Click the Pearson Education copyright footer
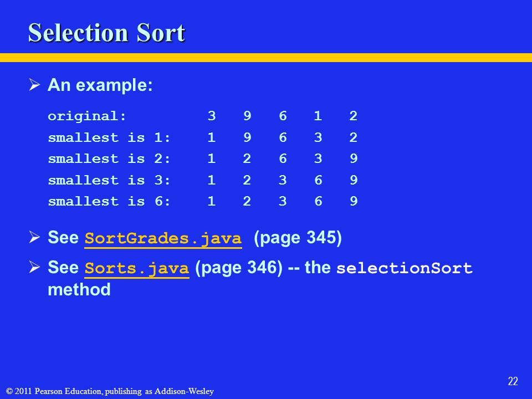532x399 pixels. 110,391
